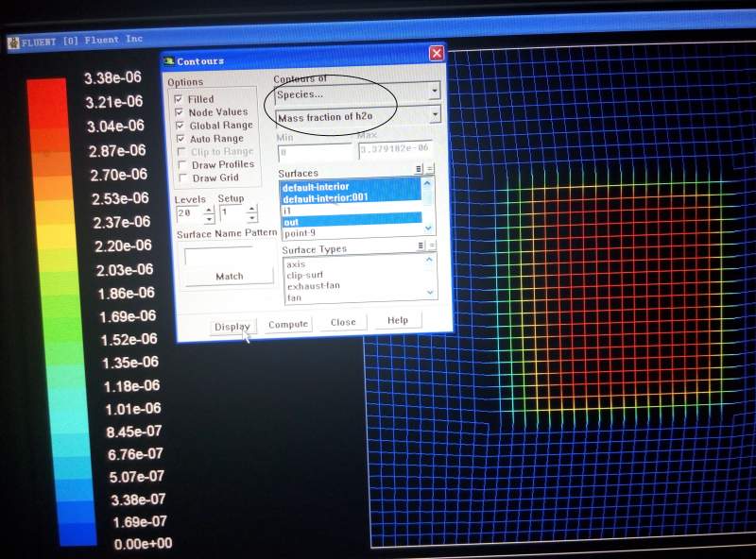The height and width of the screenshot is (559, 756).
Task: Click the Close button in Contours dialog
Action: pyautogui.click(x=343, y=322)
